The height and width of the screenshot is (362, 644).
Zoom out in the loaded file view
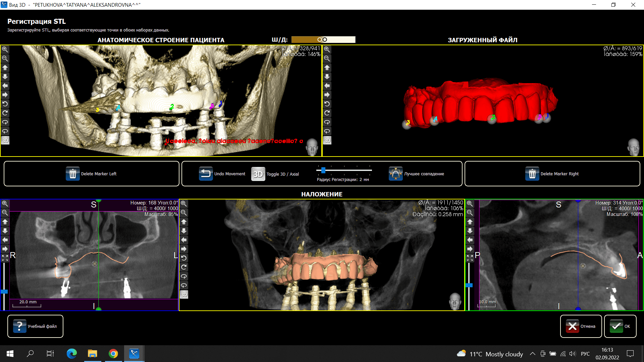(x=327, y=59)
